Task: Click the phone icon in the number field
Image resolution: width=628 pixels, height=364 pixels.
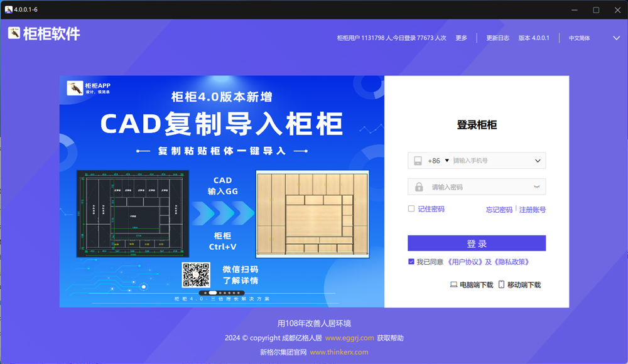Action: click(418, 161)
